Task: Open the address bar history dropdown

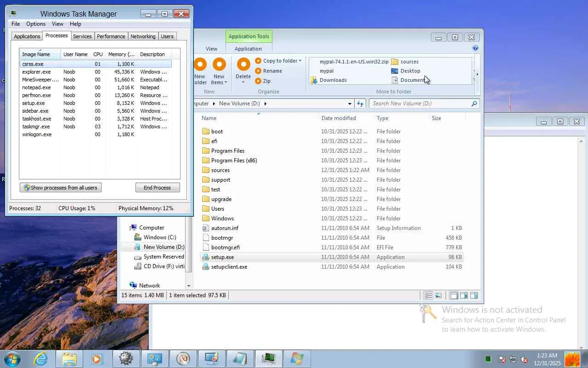Action: point(350,103)
